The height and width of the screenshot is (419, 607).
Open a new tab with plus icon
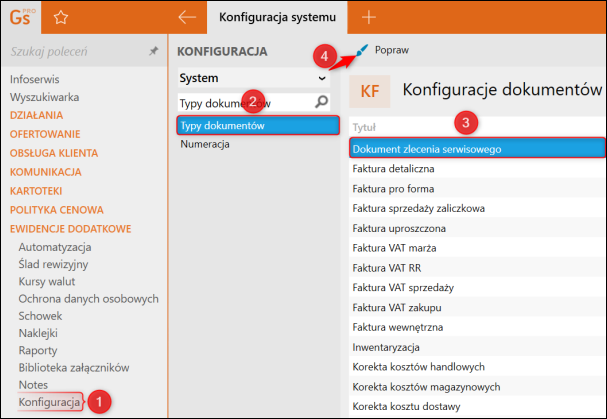pyautogui.click(x=369, y=17)
